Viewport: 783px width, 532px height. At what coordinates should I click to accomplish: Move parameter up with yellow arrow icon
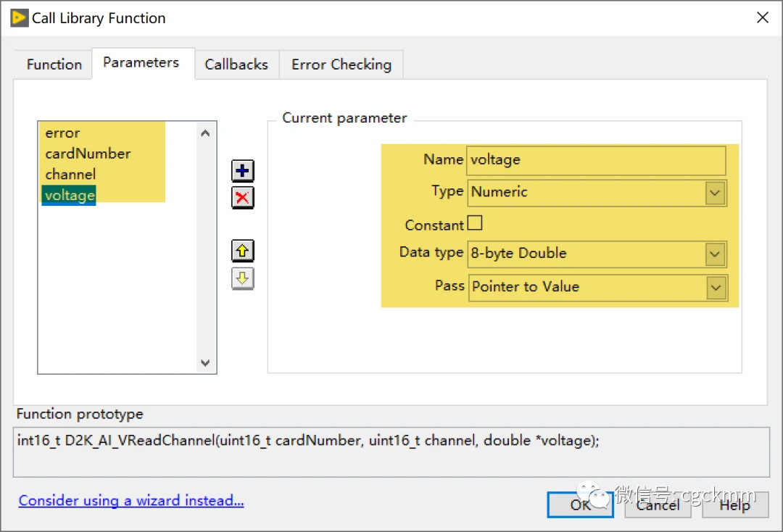point(242,252)
